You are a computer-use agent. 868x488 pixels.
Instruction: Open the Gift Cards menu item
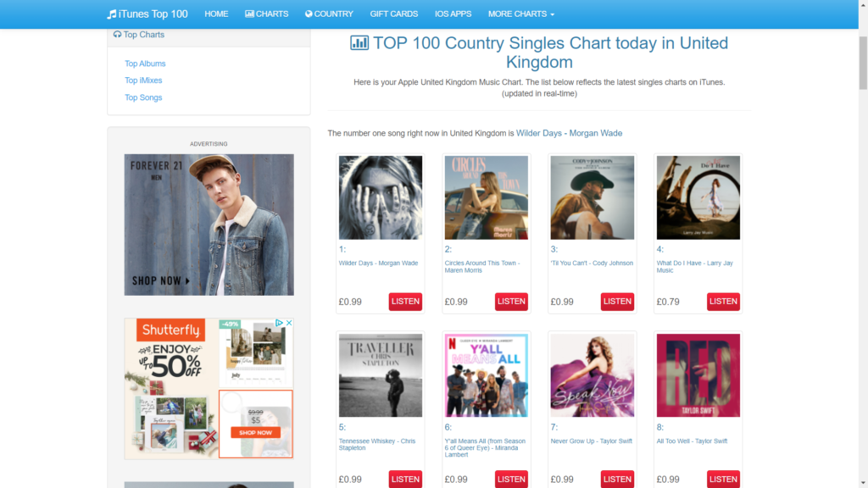coord(393,14)
